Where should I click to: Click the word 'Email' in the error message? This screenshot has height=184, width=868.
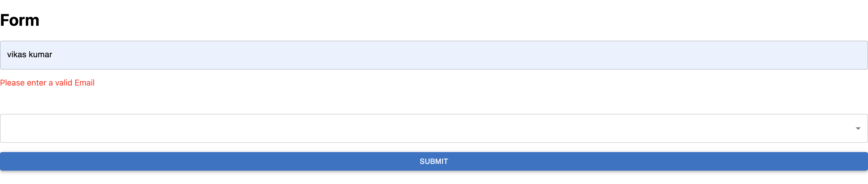pyautogui.click(x=84, y=83)
